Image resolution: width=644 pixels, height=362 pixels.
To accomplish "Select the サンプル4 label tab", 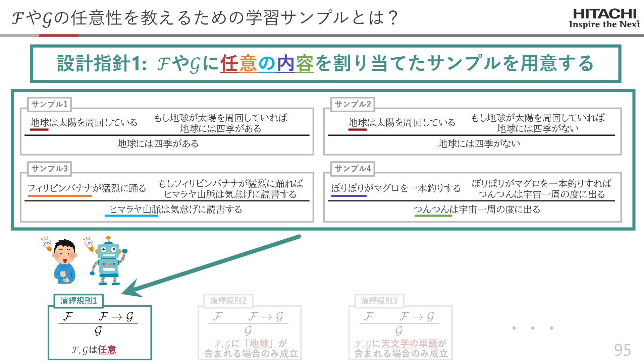I will (353, 169).
